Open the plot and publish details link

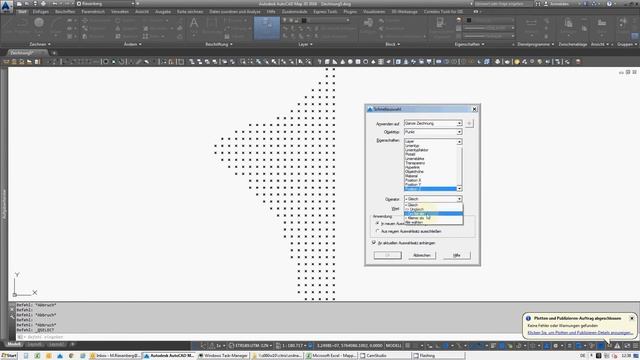point(580,333)
